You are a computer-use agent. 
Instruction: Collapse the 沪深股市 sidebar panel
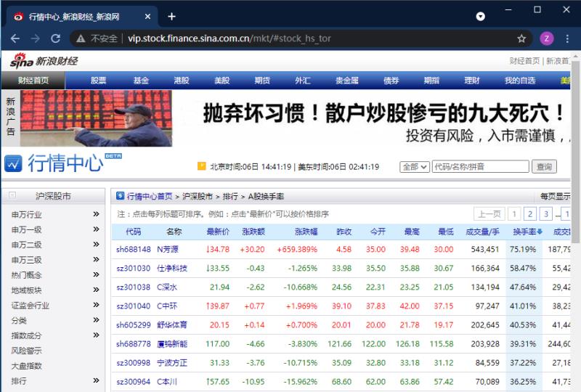pos(12,195)
